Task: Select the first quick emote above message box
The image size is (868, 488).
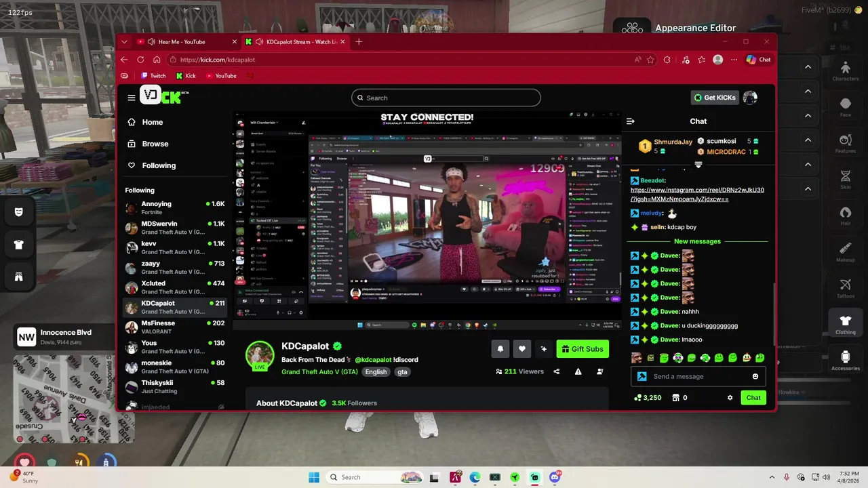Action: coord(636,358)
